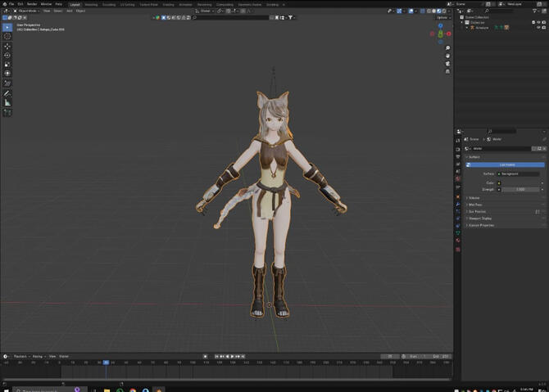This screenshot has width=549, height=392.
Task: Open the viewport shading options dropdown
Action: click(x=449, y=11)
